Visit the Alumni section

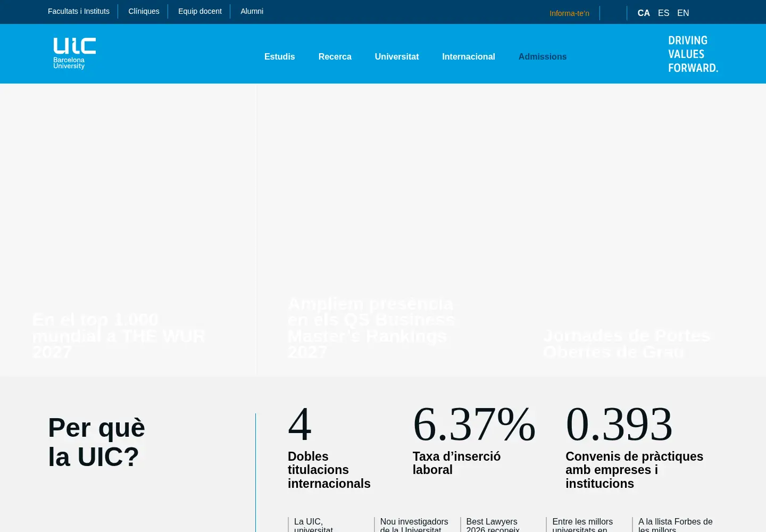252,11
